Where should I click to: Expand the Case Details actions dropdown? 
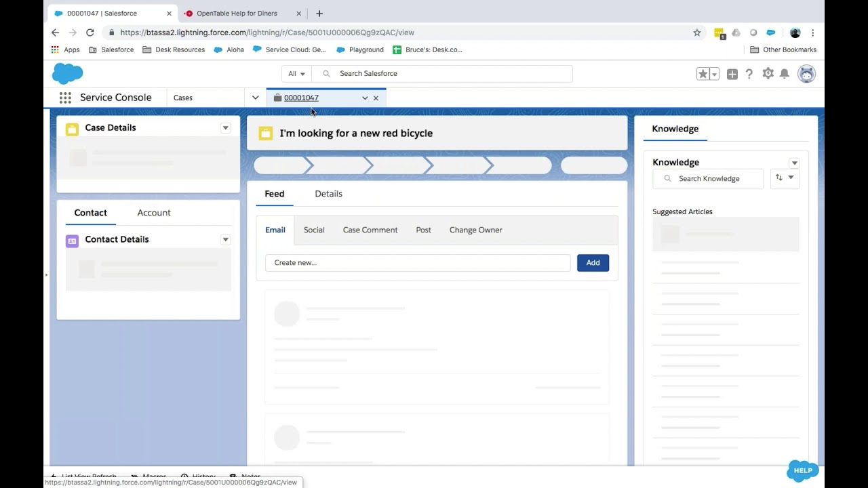(x=226, y=127)
